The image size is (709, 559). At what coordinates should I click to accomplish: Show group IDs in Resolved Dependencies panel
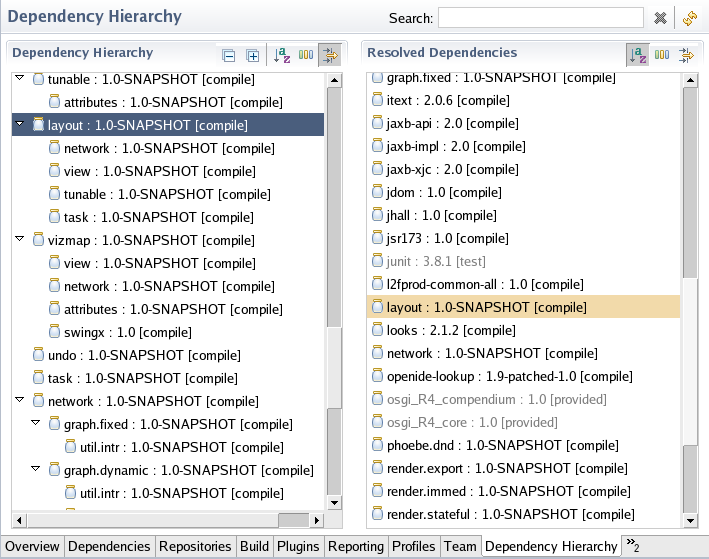(x=662, y=54)
